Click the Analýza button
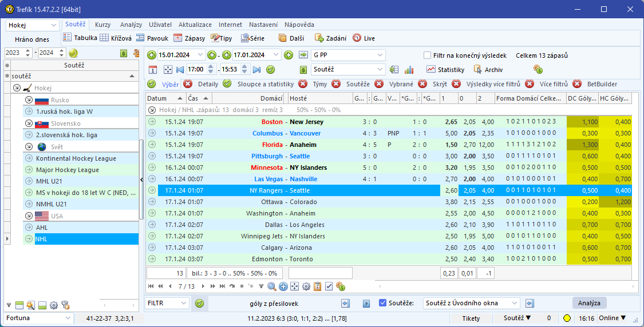This screenshot has width=644, height=327. 589,303
